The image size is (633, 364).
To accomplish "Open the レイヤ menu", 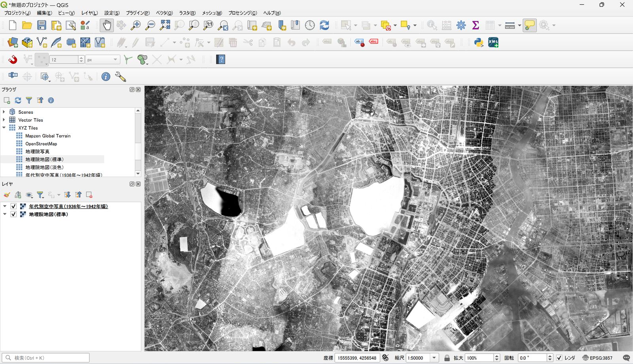I will [90, 13].
